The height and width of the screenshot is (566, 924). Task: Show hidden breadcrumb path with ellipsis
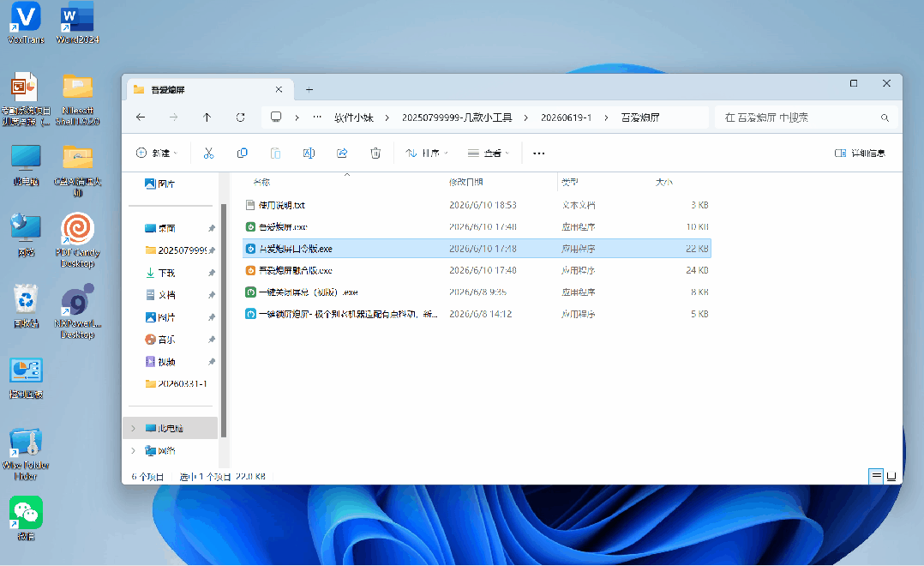(317, 117)
